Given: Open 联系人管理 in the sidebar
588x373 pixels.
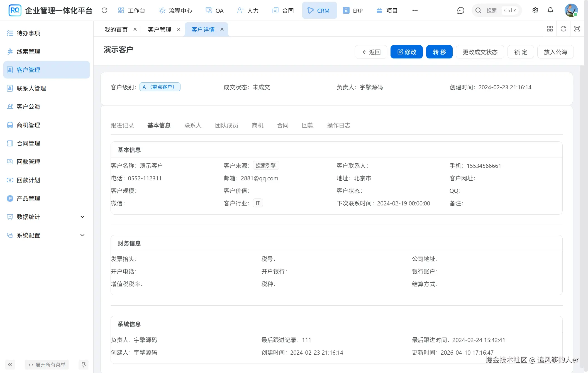Looking at the screenshot, I should (47, 88).
